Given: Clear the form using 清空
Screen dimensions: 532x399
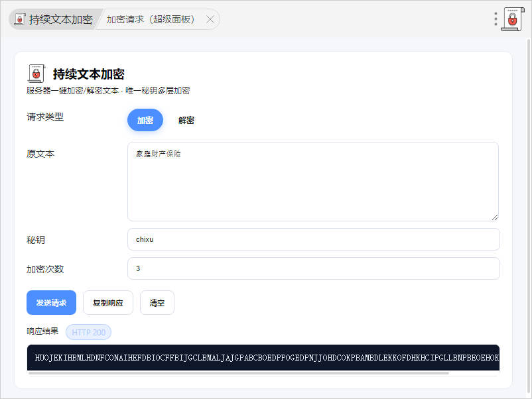Looking at the screenshot, I should click(157, 302).
